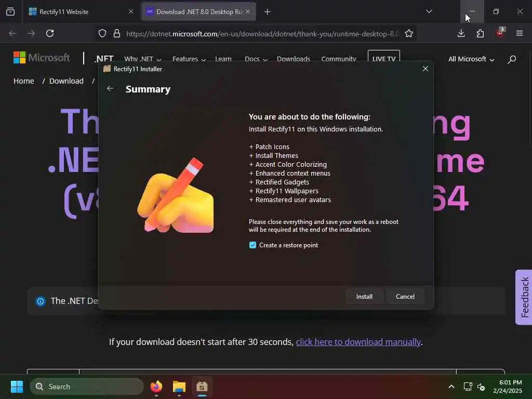Image resolution: width=532 pixels, height=399 pixels.
Task: Open a new Firefox tab
Action: tap(267, 12)
